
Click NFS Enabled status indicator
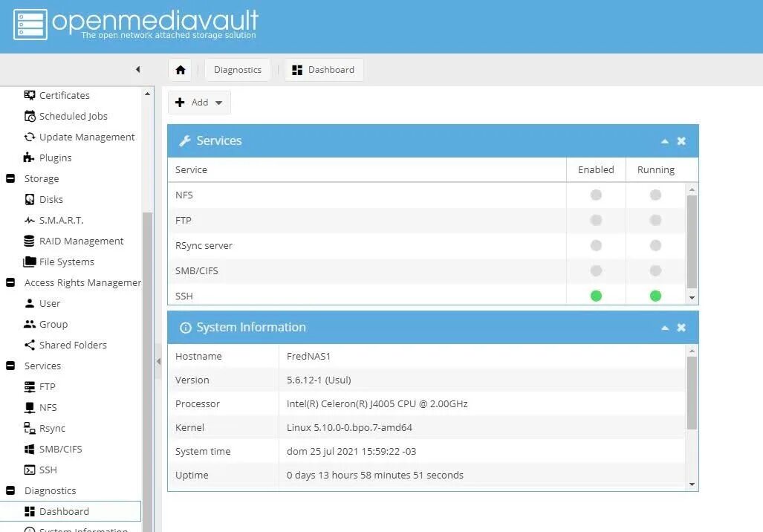tap(596, 195)
